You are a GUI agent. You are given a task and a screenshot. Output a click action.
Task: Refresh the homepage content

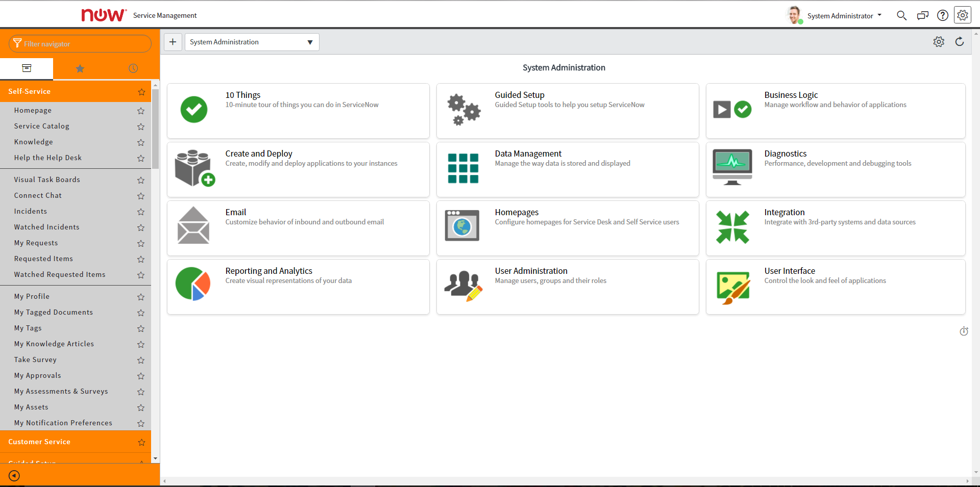coord(960,42)
